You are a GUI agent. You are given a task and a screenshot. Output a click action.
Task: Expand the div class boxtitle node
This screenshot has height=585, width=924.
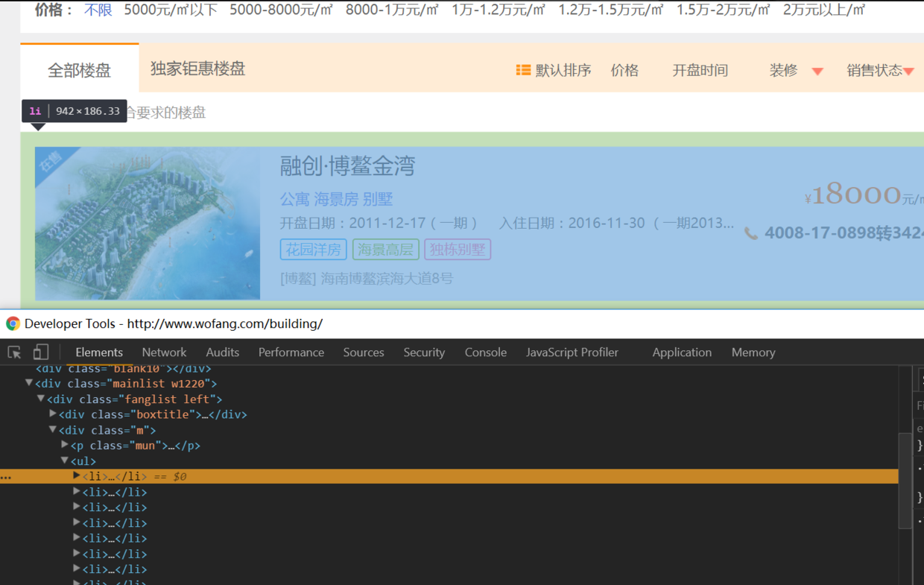(x=53, y=414)
